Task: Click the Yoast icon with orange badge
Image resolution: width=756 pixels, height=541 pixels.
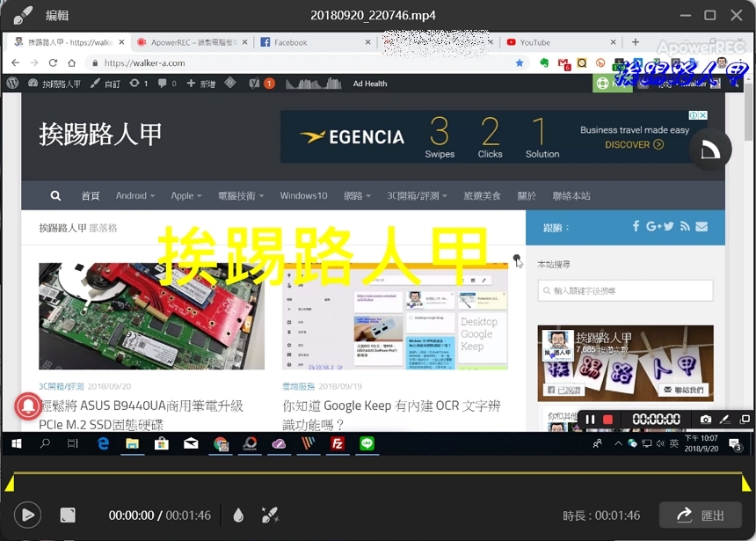Action: pos(262,84)
